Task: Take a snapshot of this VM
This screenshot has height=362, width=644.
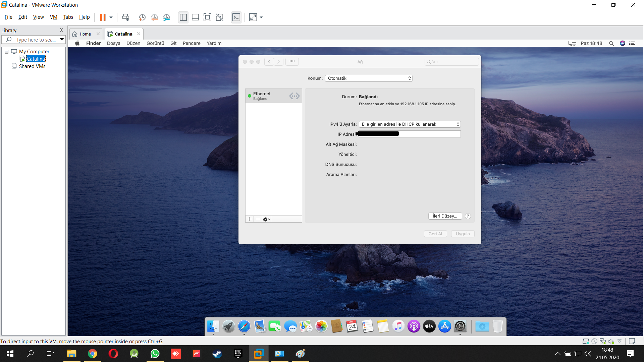Action: click(142, 17)
